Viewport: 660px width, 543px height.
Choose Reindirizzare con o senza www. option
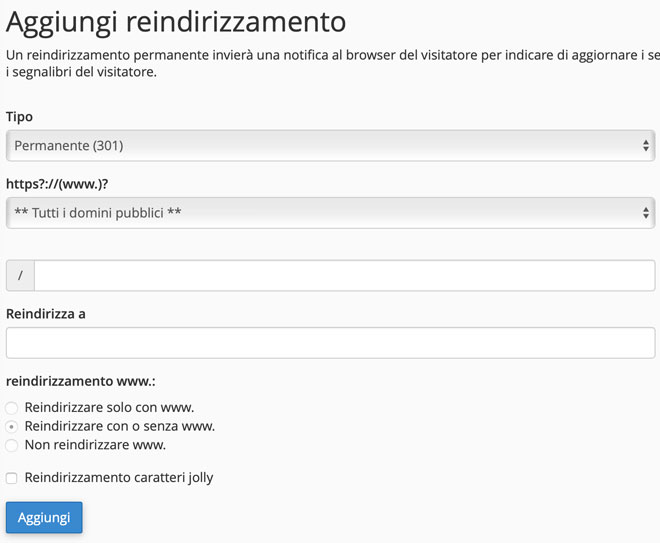[12, 426]
